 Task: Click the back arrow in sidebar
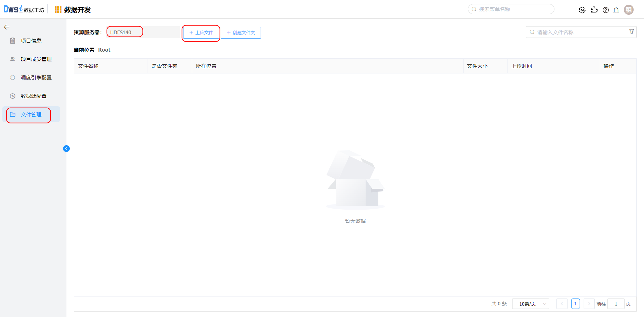pos(7,27)
